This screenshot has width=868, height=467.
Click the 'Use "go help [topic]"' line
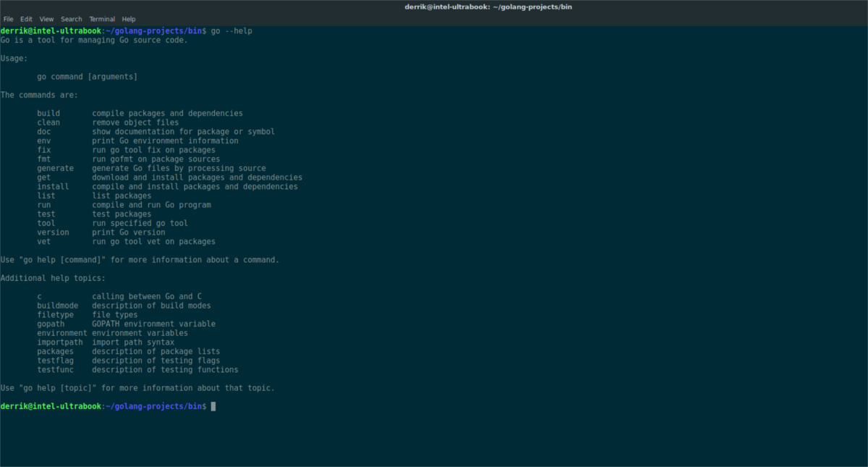[137, 388]
